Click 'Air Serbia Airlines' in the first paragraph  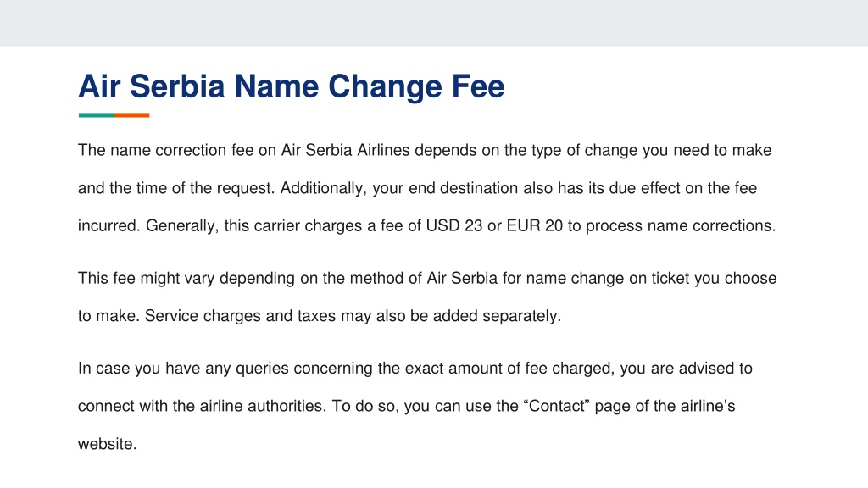[346, 150]
